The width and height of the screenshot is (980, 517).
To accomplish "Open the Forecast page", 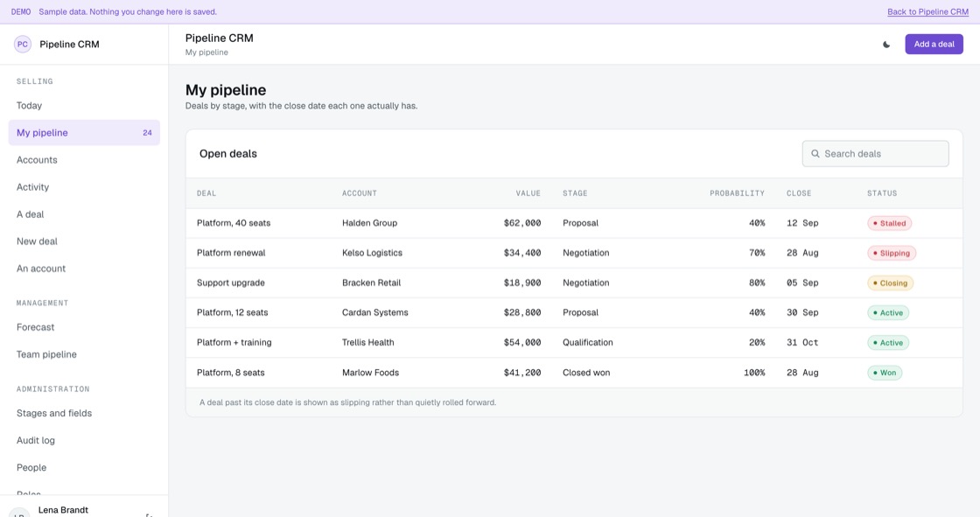I will pyautogui.click(x=84, y=327).
